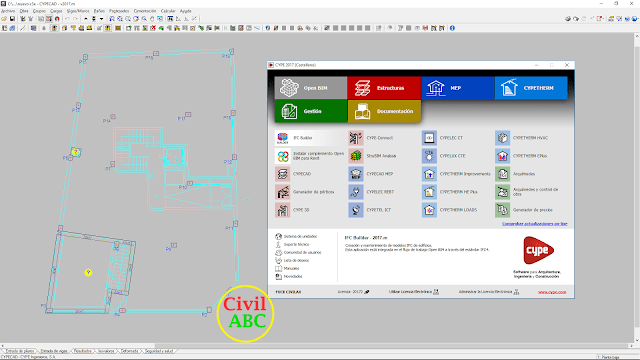Switch to the Gestión category

pyautogui.click(x=311, y=111)
